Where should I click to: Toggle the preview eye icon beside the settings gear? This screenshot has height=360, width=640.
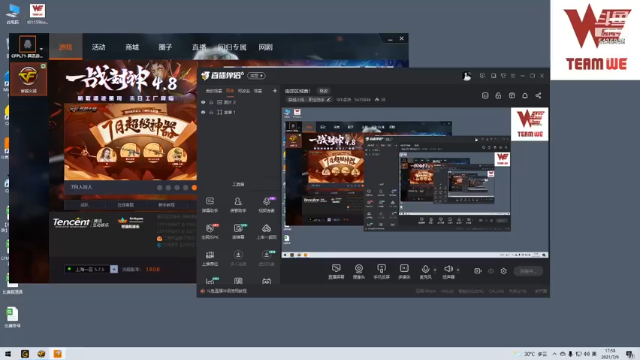(491, 271)
